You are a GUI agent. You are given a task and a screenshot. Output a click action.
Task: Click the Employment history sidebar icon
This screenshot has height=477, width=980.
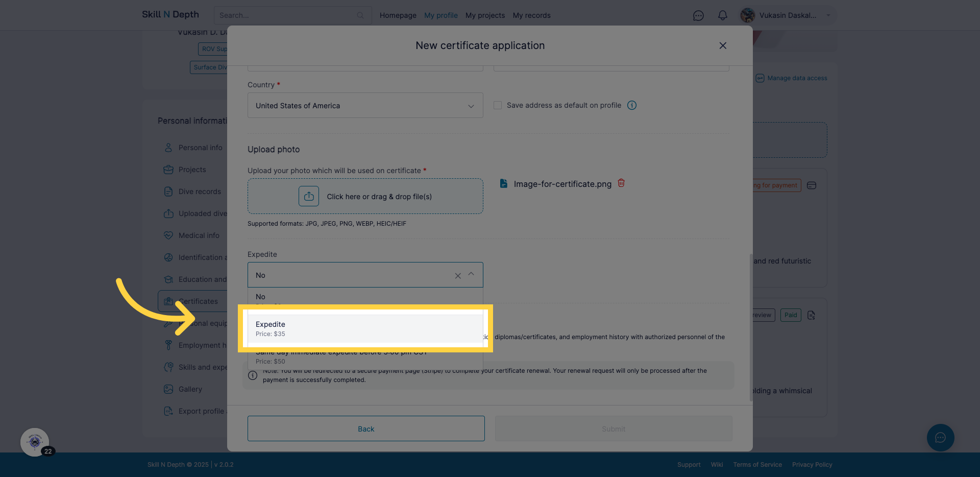168,345
